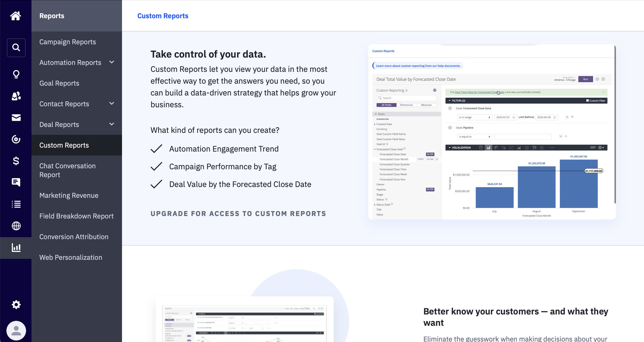644x342 pixels.
Task: Open the lightbulb icon in left rail
Action: click(x=16, y=74)
